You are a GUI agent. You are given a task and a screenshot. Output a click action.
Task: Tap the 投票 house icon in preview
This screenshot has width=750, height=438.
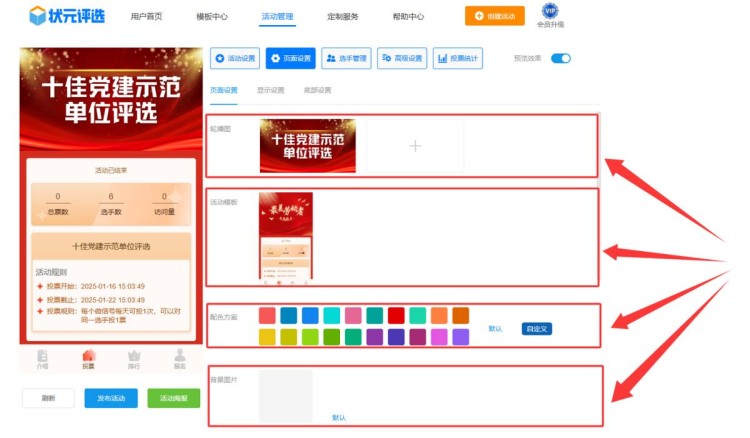tap(88, 357)
